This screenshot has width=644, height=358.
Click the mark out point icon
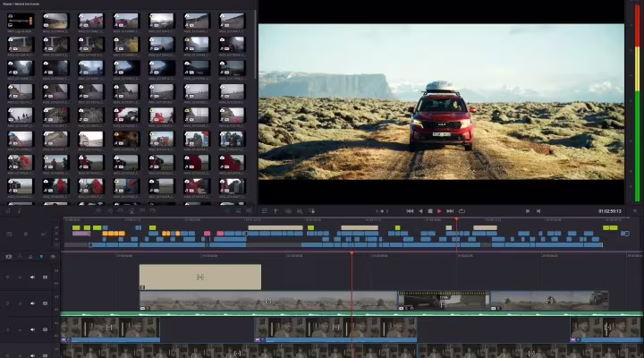point(538,211)
